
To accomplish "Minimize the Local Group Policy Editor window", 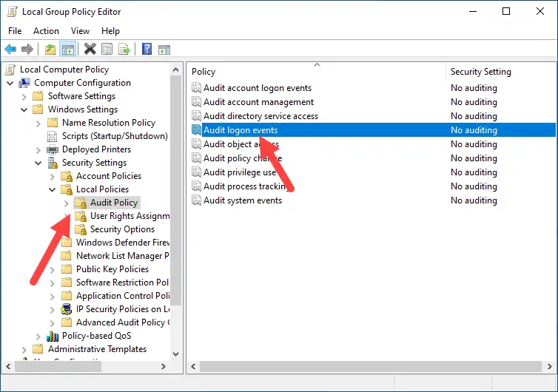I will point(473,11).
